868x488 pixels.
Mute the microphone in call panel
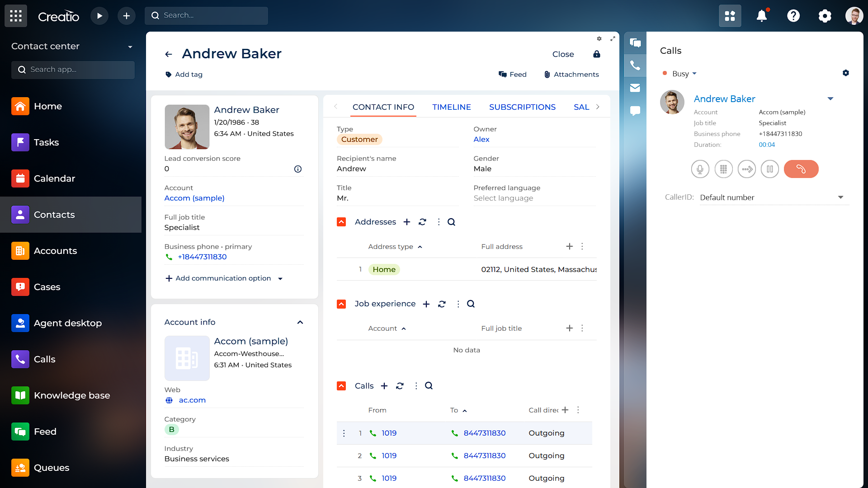pos(700,169)
